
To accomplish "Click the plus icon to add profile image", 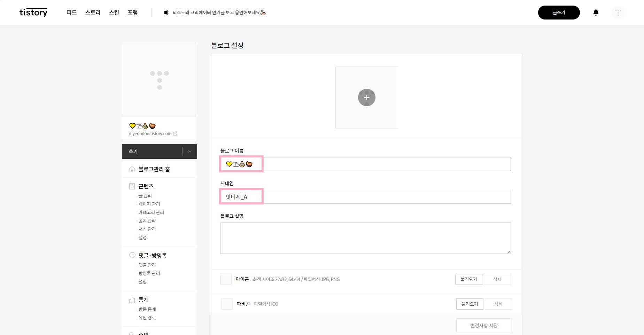I will click(367, 98).
